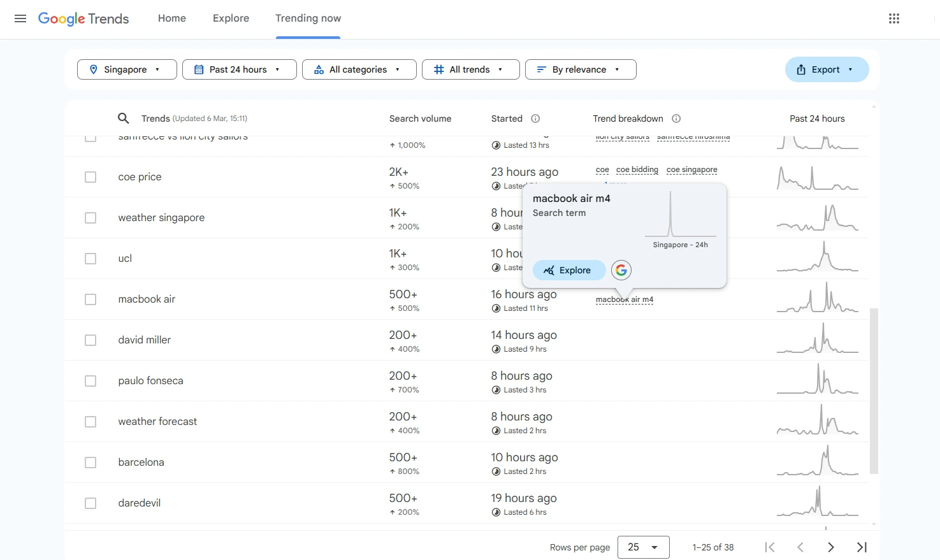Open the coe breakdown term
Image resolution: width=940 pixels, height=560 pixels.
602,169
